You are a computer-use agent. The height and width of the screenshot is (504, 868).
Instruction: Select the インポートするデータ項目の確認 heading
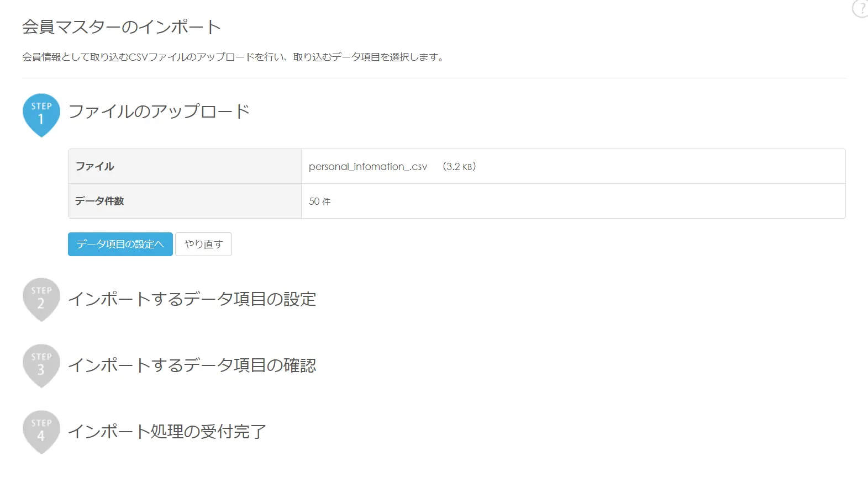192,365
